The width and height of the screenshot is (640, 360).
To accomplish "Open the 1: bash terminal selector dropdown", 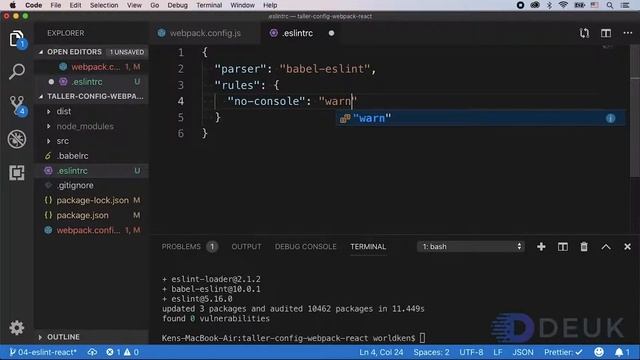I will (471, 247).
